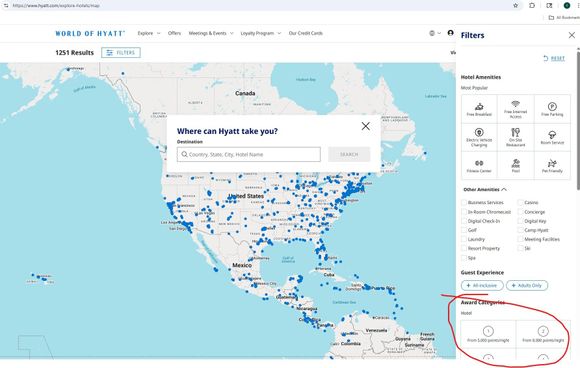The width and height of the screenshot is (580, 368).
Task: Click the Filters panel scrollbar
Action: (578, 120)
